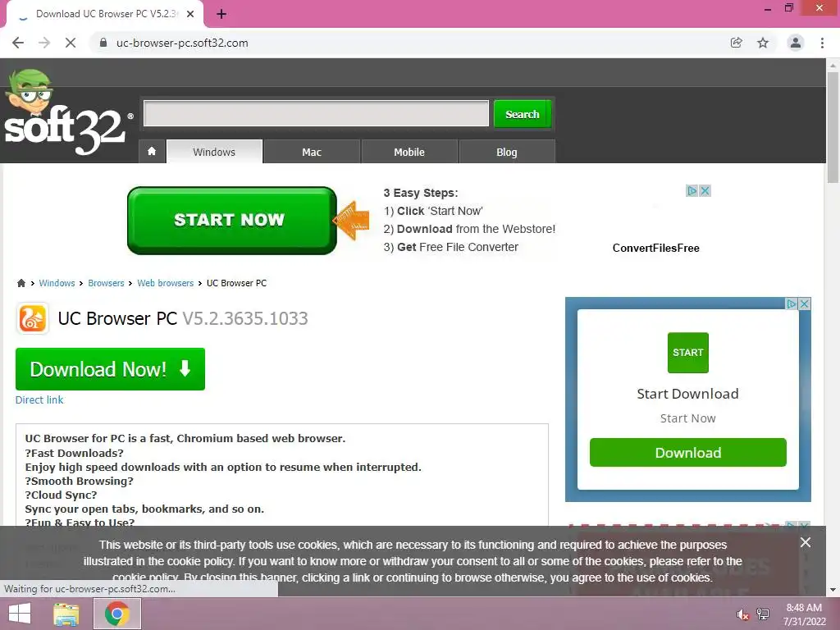
Task: Click the muted volume tray icon
Action: 742,614
